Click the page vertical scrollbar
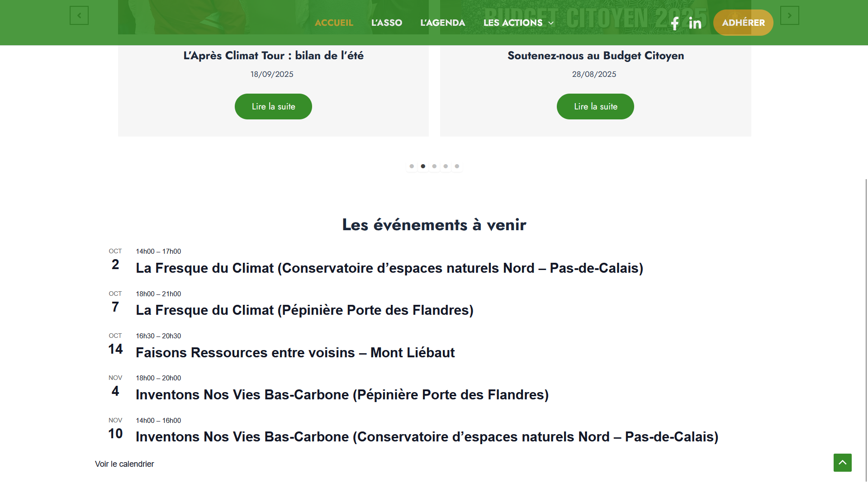 866,317
